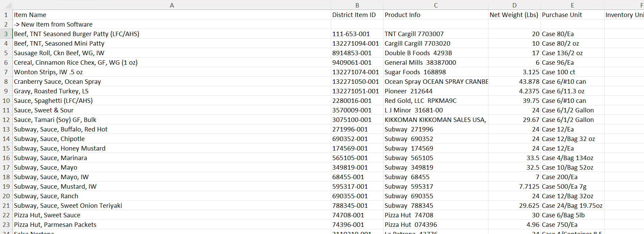Select column C header
Viewport: 644px width, 234px height.
pos(436,5)
